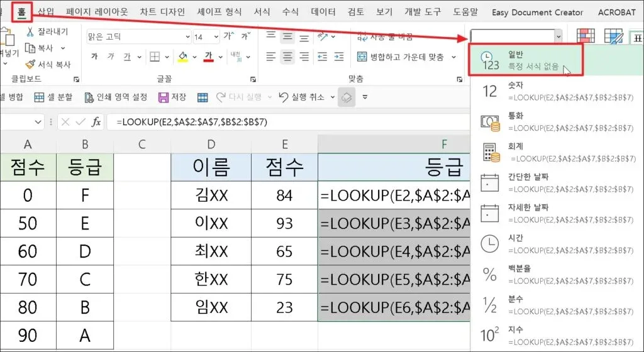
Task: Click the format as table icon with brush
Action: [x=614, y=36]
